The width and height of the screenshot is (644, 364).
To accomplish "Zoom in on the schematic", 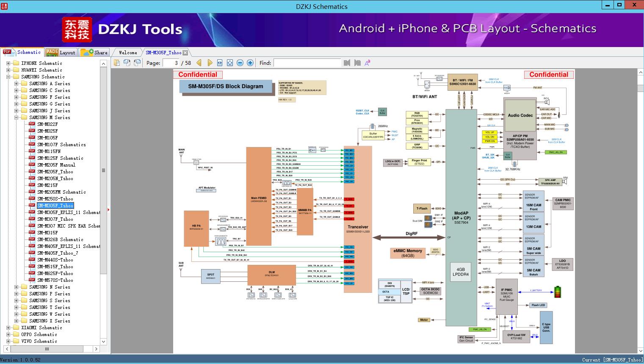I will [250, 63].
